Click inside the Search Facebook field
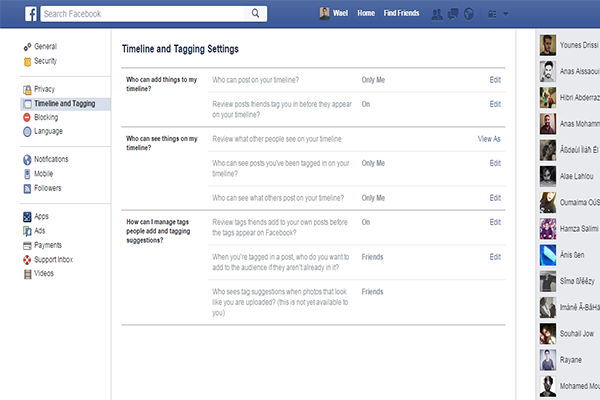Screen dimensions: 600x400 click(145, 14)
